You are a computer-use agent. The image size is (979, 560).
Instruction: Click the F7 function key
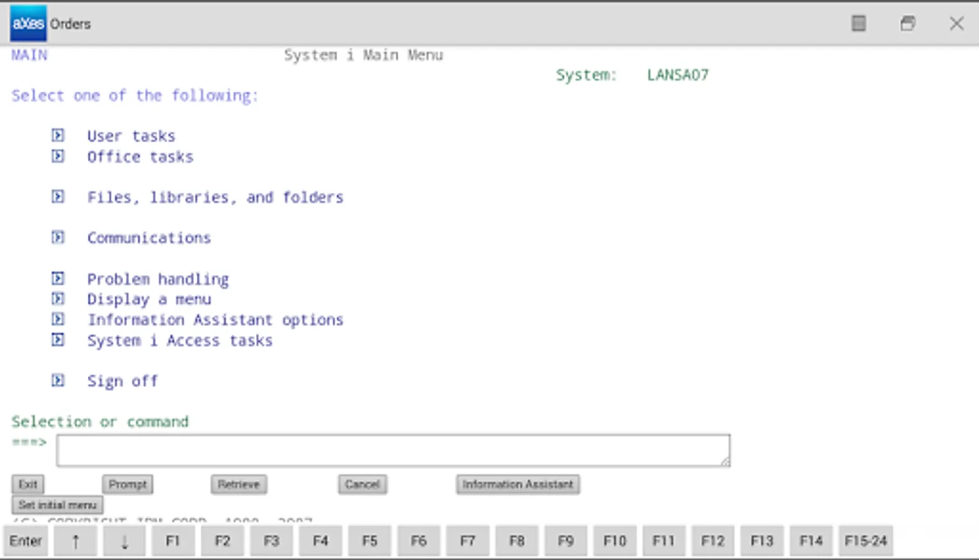[467, 541]
